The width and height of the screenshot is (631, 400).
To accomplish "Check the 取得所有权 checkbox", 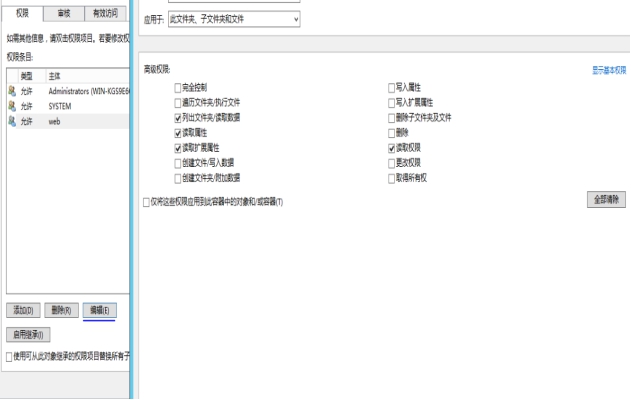I will coord(391,178).
